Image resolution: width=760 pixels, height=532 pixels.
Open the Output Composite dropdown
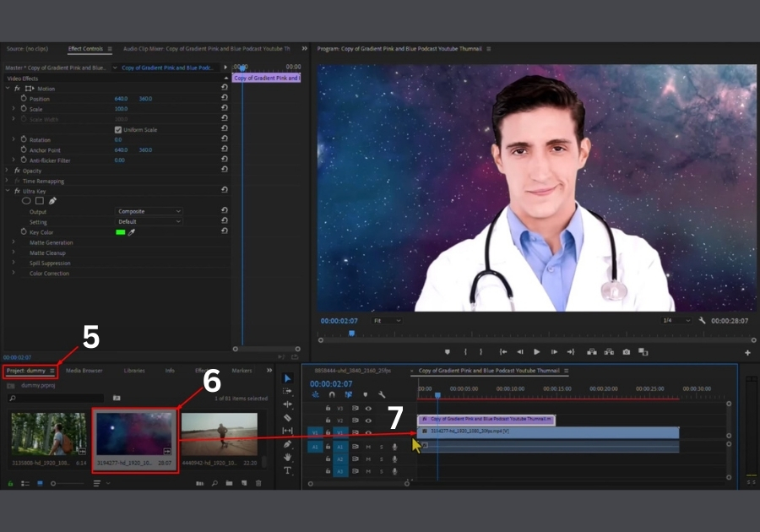coord(149,211)
